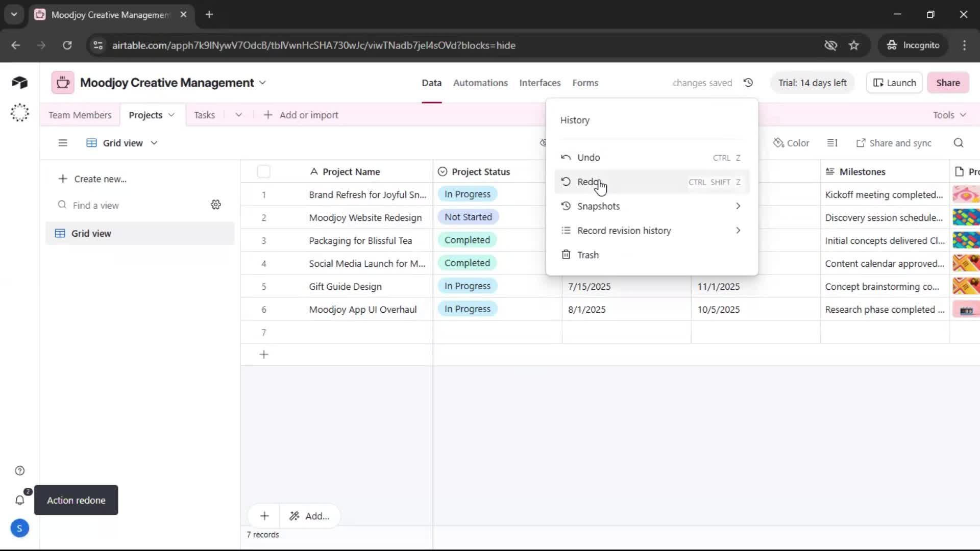
Task: Click the Trash icon in History menu
Action: 566,255
